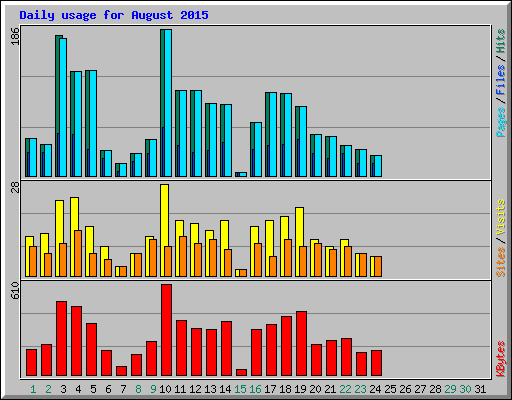The height and width of the screenshot is (400, 512).
Task: Click day label "31" on the x-axis
Action: point(480,389)
